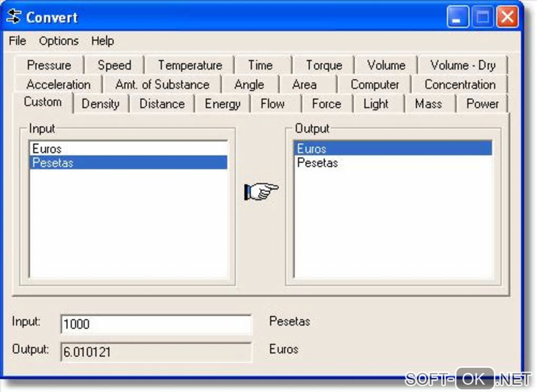Screen dimensions: 537x392
Task: Open the Temperature tab
Action: click(x=190, y=65)
